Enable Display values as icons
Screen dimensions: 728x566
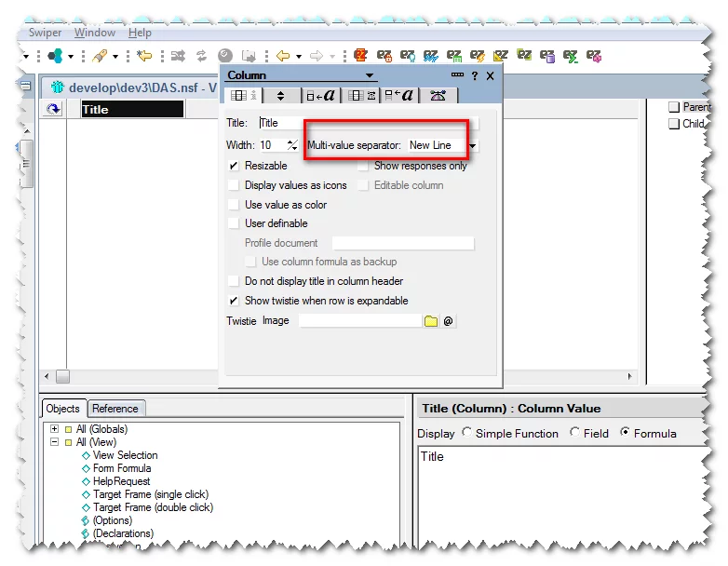coord(234,185)
